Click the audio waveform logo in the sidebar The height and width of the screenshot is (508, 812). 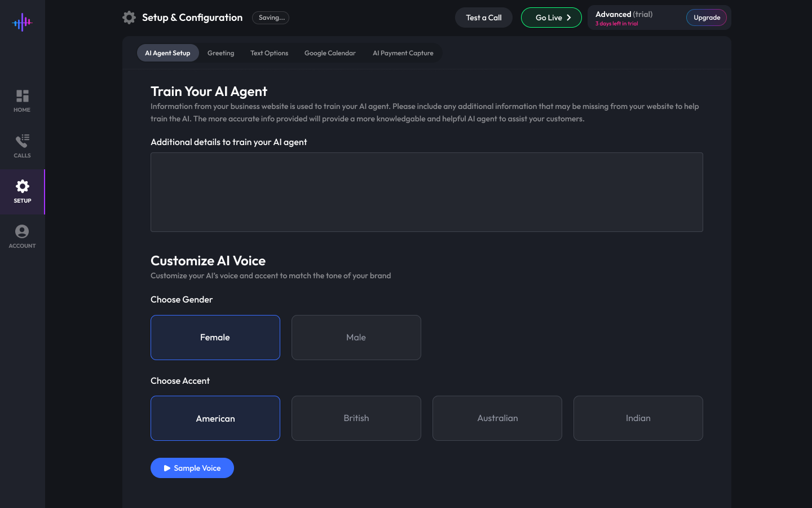pyautogui.click(x=23, y=23)
